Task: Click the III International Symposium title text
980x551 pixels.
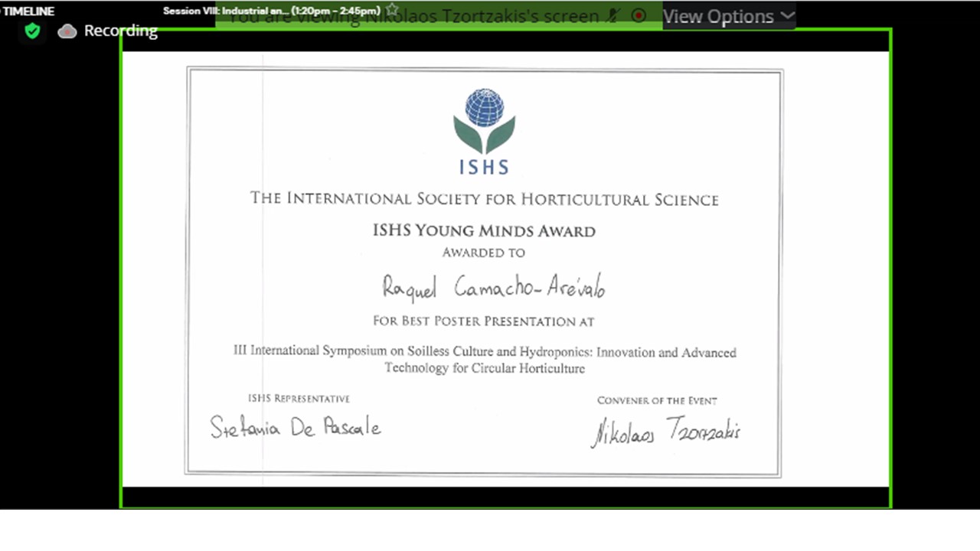Action: [x=484, y=360]
